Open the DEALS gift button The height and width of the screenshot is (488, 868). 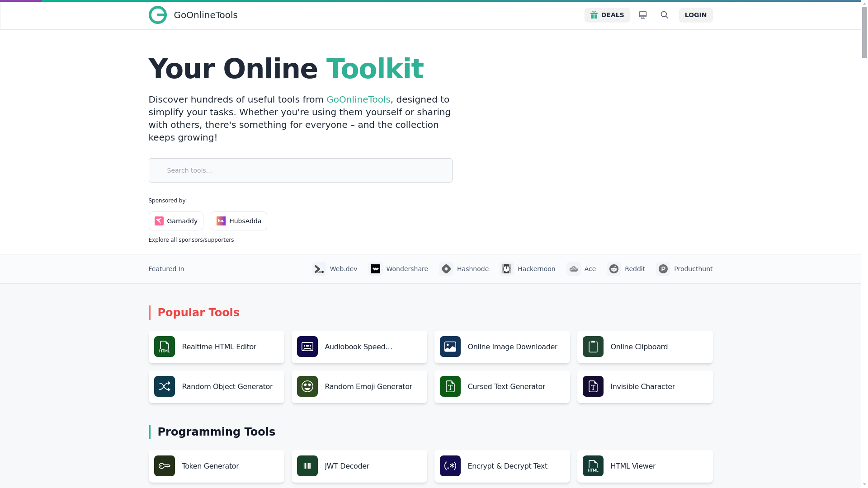coord(607,15)
